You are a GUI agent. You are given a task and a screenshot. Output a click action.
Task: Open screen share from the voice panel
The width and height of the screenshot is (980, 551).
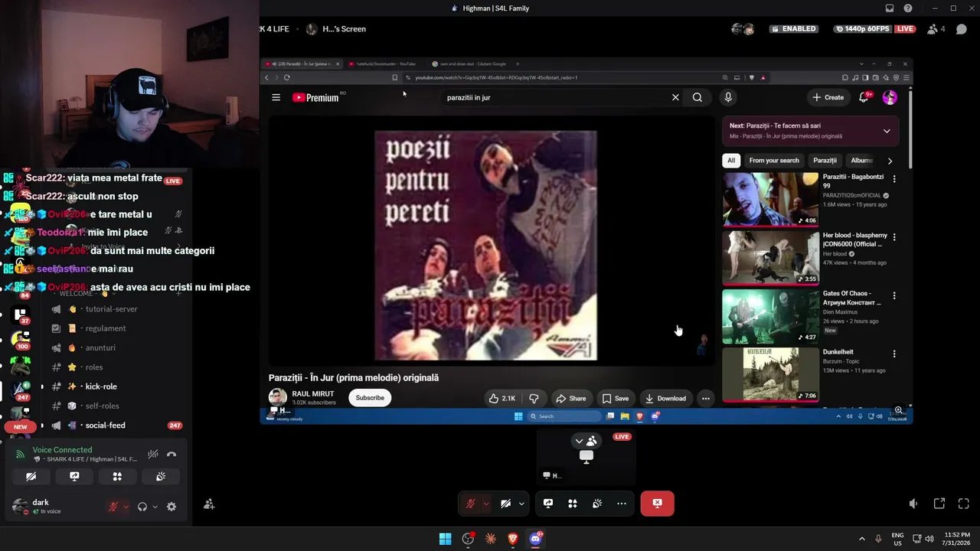click(74, 476)
